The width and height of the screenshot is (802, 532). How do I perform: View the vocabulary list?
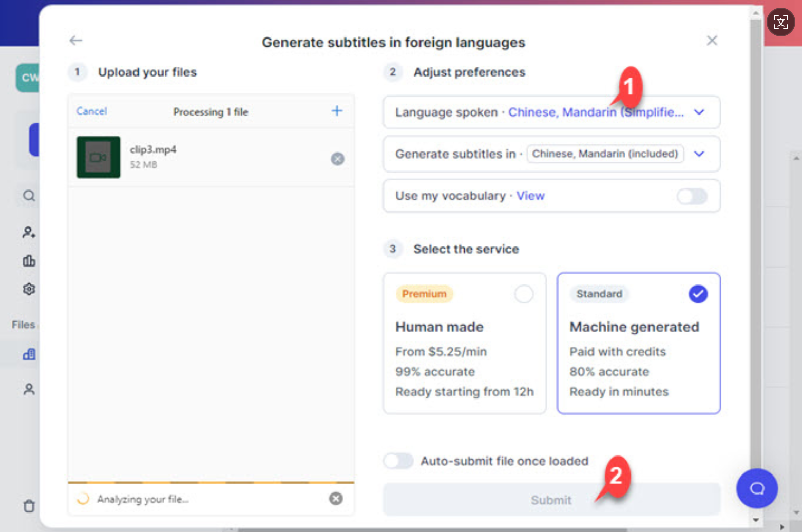click(x=530, y=196)
